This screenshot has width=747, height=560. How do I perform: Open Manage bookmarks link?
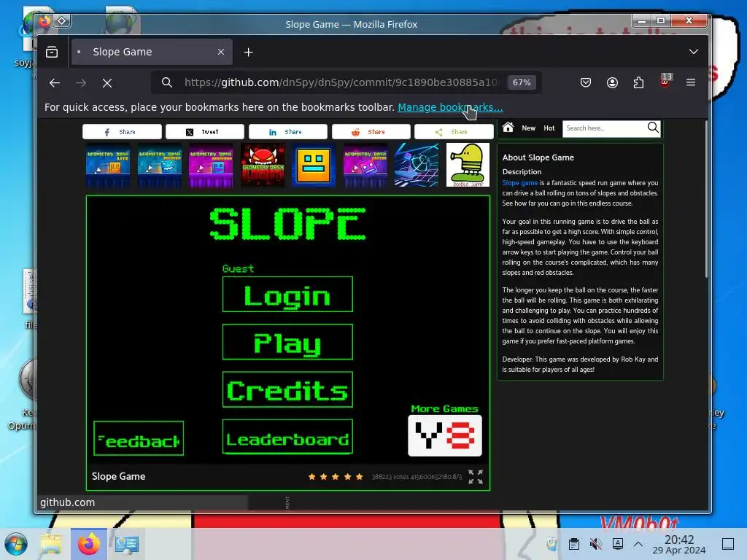tap(450, 107)
